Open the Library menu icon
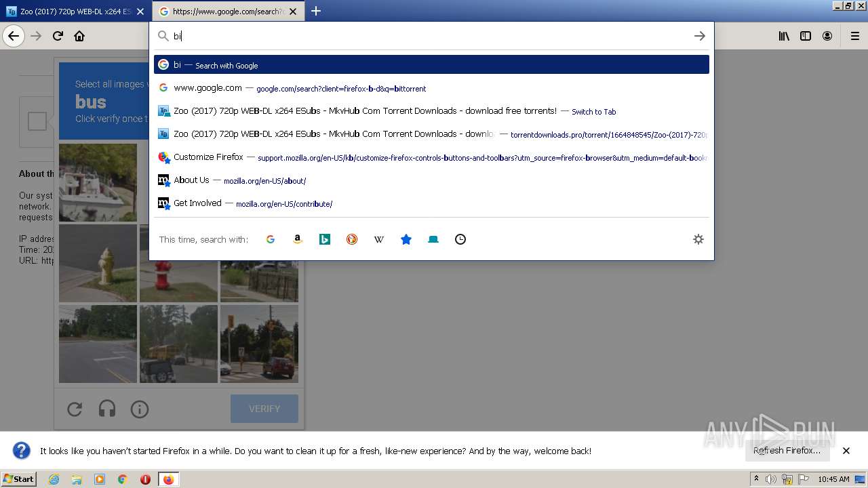Viewport: 868px width, 488px height. pyautogui.click(x=784, y=36)
